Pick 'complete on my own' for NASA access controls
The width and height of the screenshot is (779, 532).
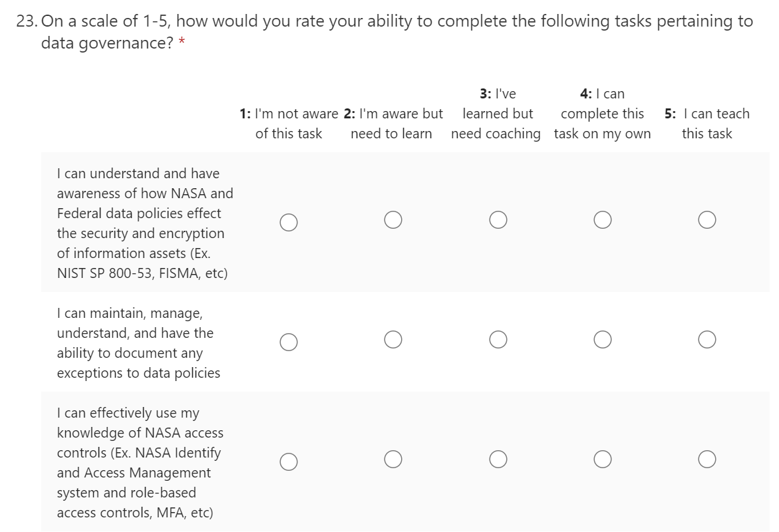(603, 460)
